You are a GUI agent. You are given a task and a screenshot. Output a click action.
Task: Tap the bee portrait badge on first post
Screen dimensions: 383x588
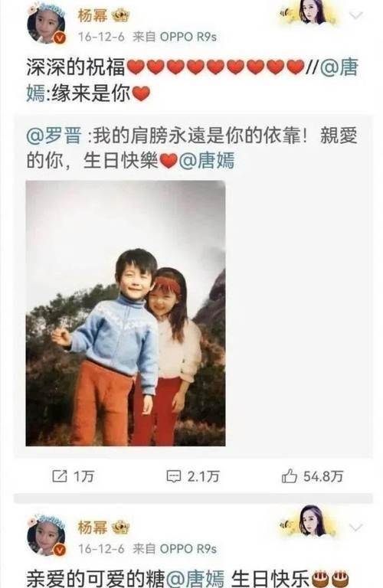[309, 14]
